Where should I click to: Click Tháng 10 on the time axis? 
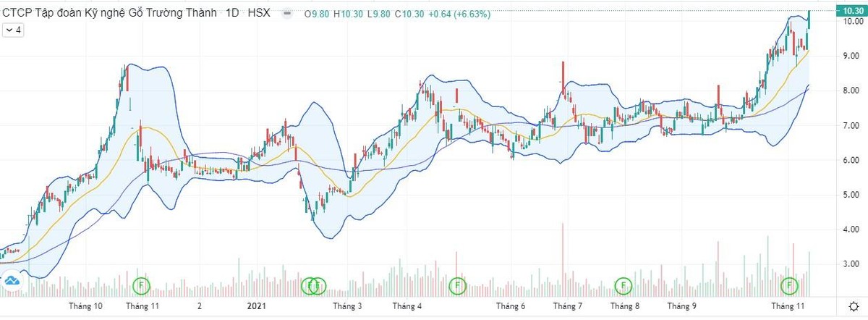pos(85,306)
